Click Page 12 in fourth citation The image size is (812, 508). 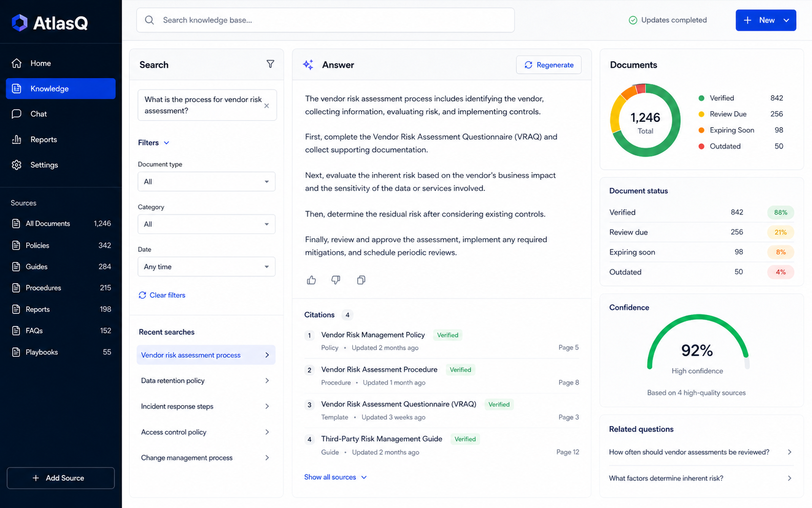568,452
